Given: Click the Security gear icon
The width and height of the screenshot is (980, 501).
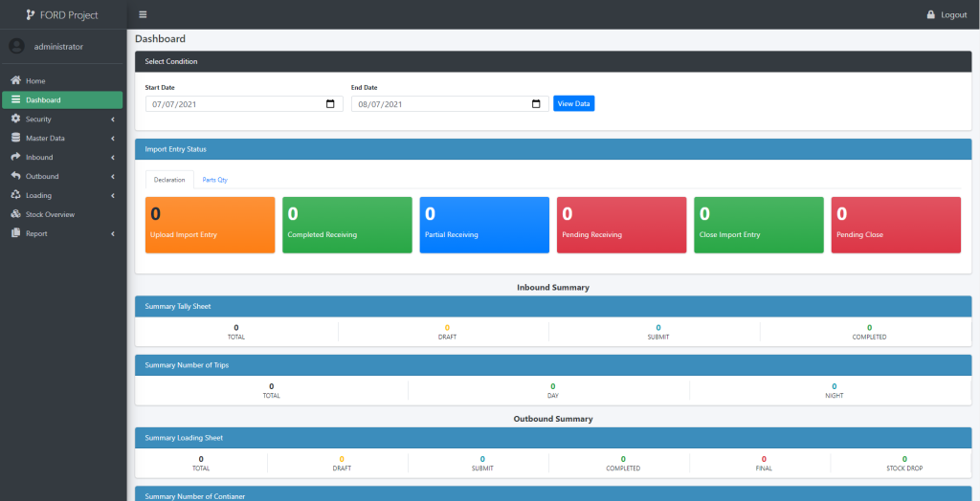Looking at the screenshot, I should pos(15,119).
